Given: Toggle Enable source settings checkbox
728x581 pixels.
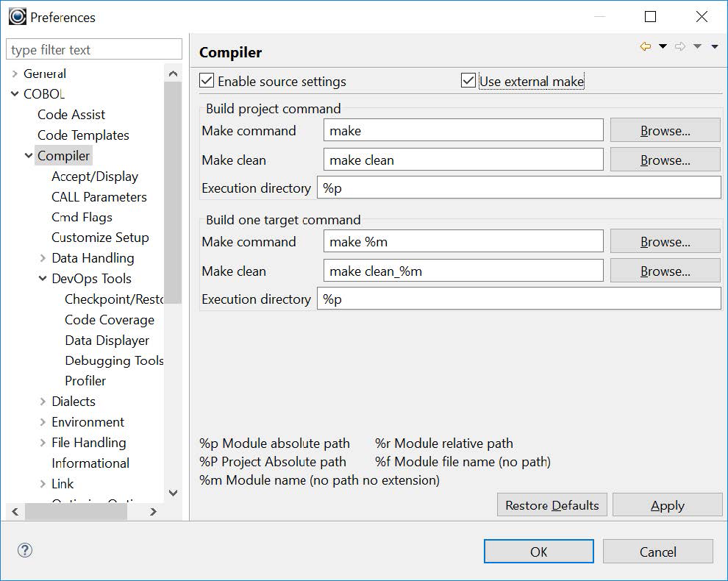Looking at the screenshot, I should [x=207, y=81].
